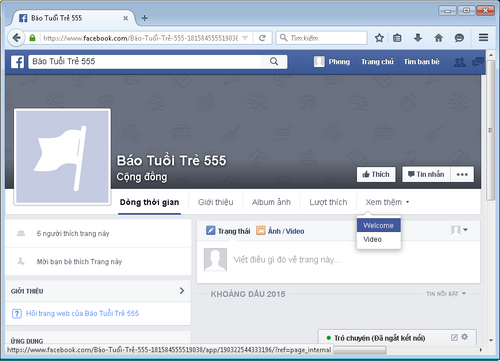Open the Lượt thích tab
Viewport: 500px width, 361px height.
click(x=328, y=202)
